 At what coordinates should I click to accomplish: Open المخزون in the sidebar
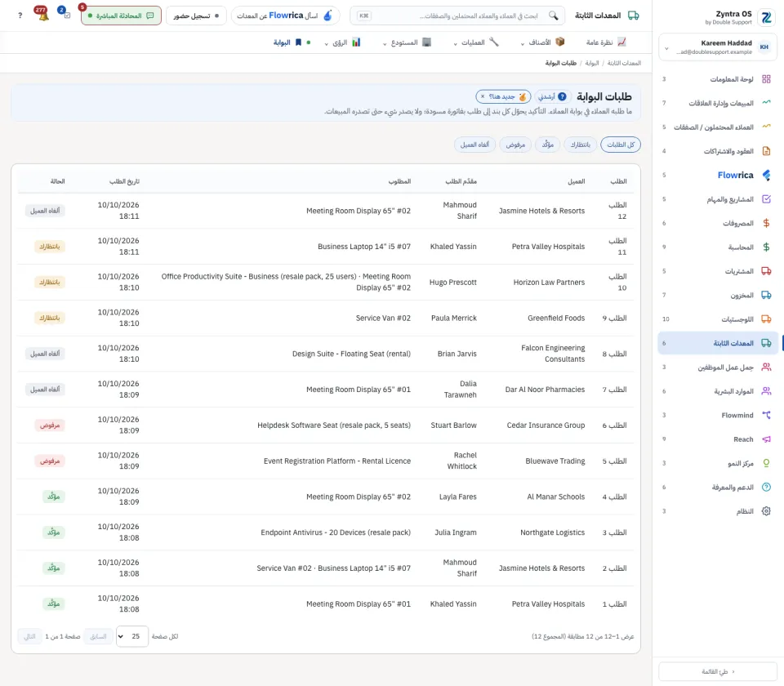point(718,295)
